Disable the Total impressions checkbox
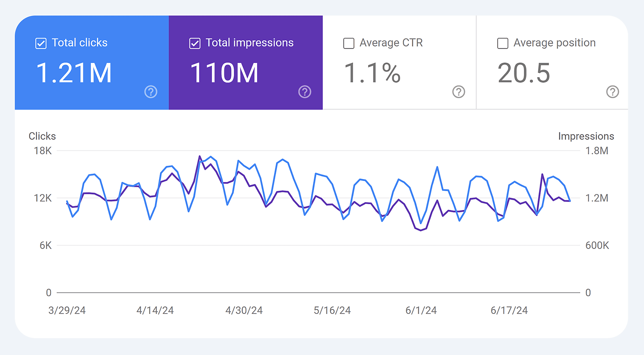644x355 pixels. click(195, 43)
